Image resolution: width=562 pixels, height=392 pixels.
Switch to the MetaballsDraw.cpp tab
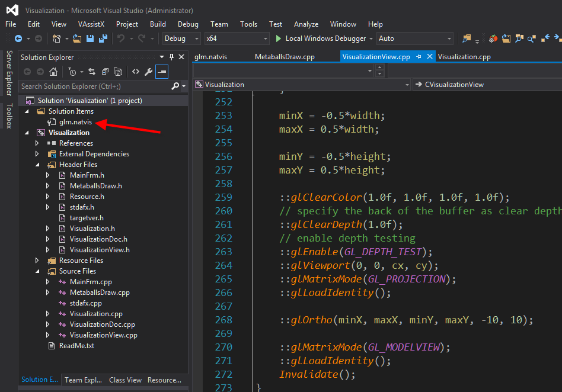click(284, 57)
